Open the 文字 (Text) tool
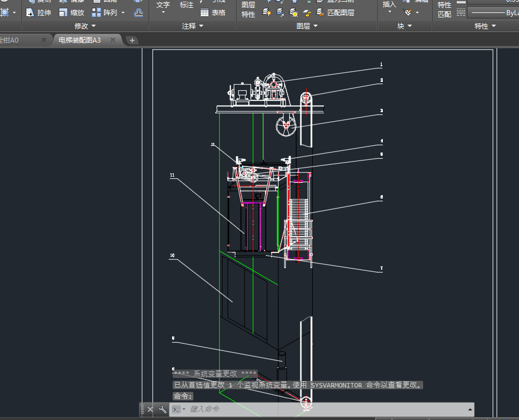The height and width of the screenshot is (420, 519). click(x=163, y=5)
